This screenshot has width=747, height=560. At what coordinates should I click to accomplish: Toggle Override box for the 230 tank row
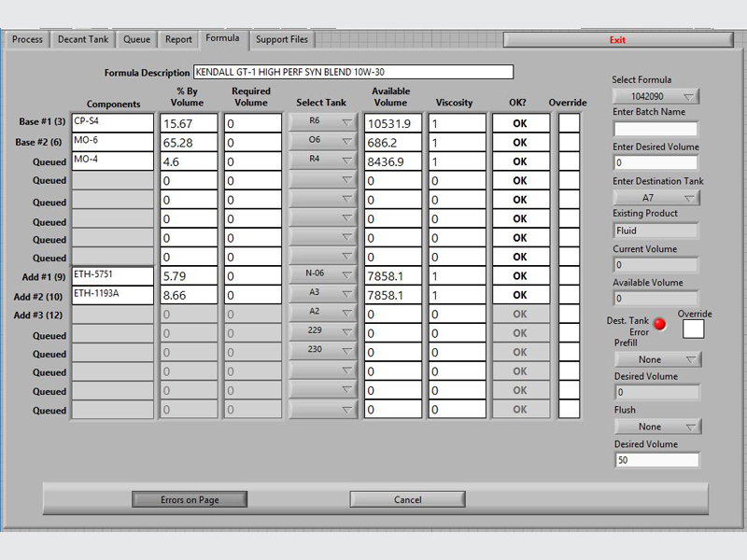tap(569, 352)
